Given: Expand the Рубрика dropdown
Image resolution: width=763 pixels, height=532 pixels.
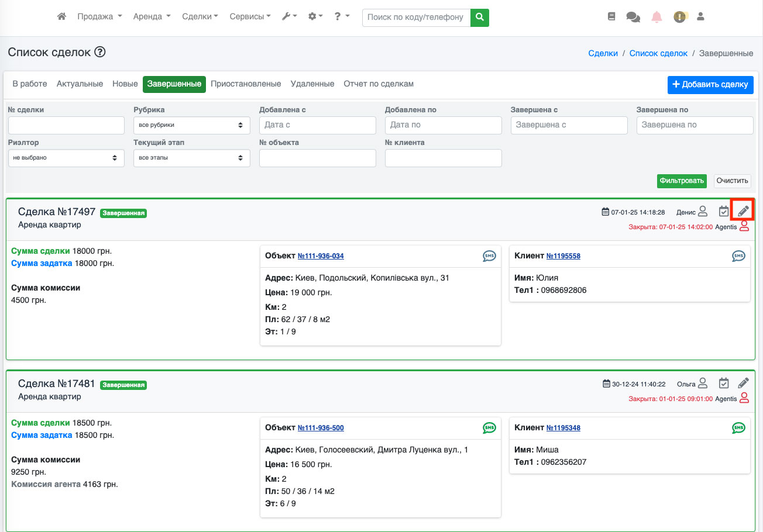Looking at the screenshot, I should click(191, 125).
